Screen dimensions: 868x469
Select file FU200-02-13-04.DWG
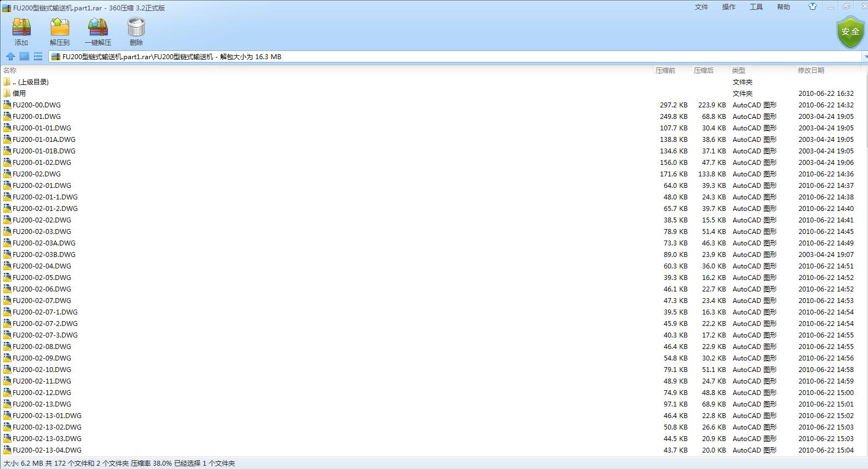[47, 450]
